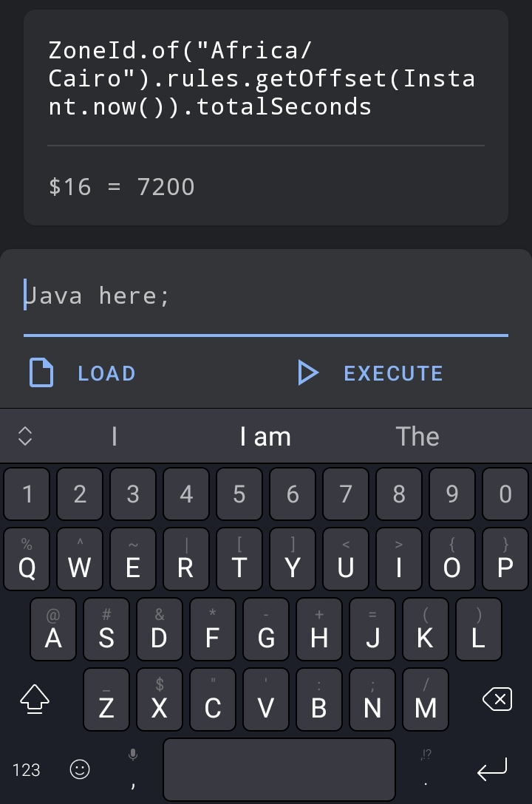Select the 'I' suggestion
The image size is (532, 804).
click(114, 436)
